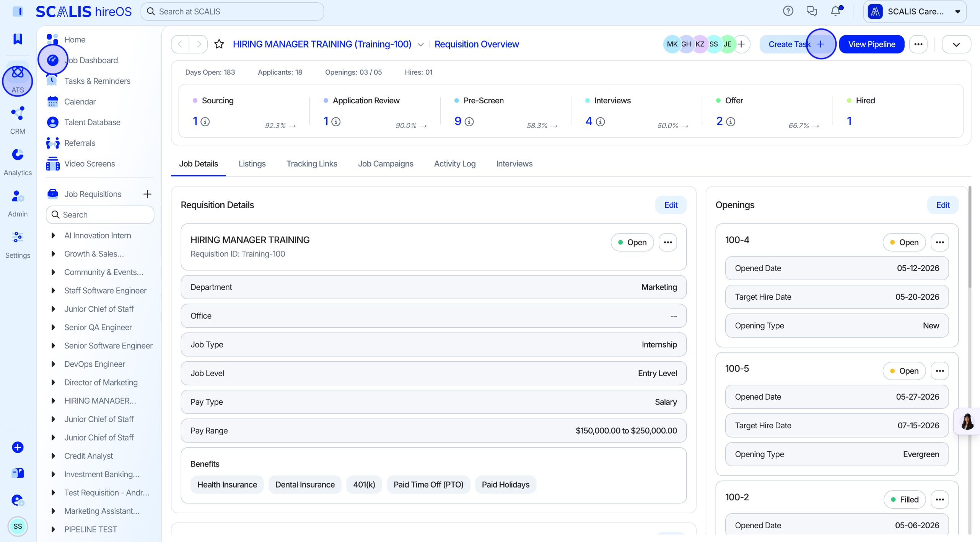Open Calendar from sidebar
980x542 pixels.
pyautogui.click(x=80, y=101)
